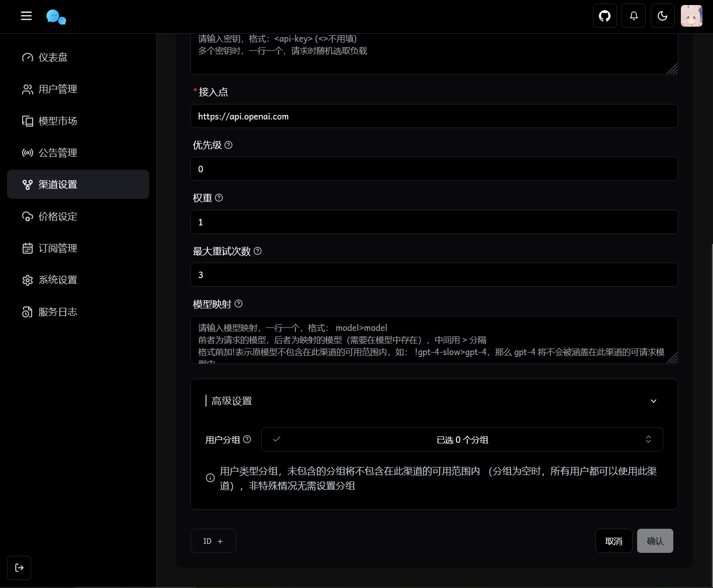Open the sidebar hamburger menu icon
Viewport: 713px width, 588px height.
point(26,16)
